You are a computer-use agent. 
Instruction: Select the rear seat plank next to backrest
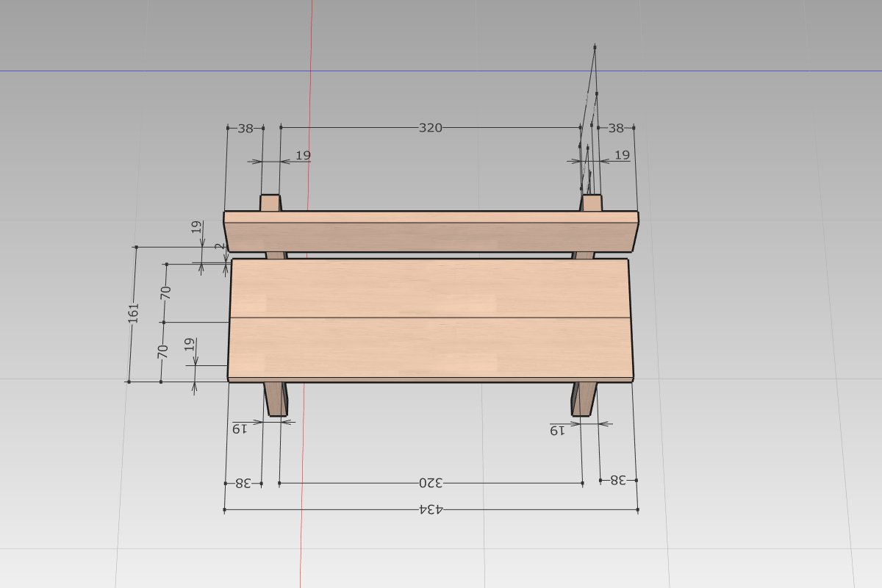tap(431, 288)
